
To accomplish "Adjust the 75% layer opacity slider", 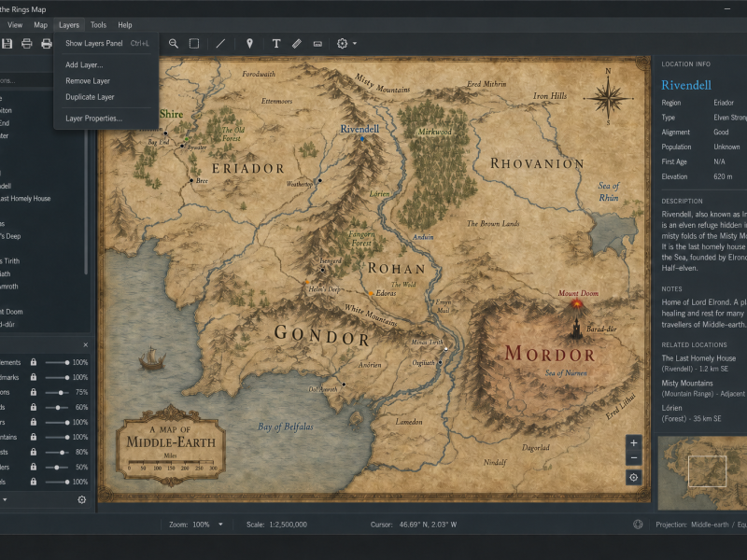I will click(57, 392).
